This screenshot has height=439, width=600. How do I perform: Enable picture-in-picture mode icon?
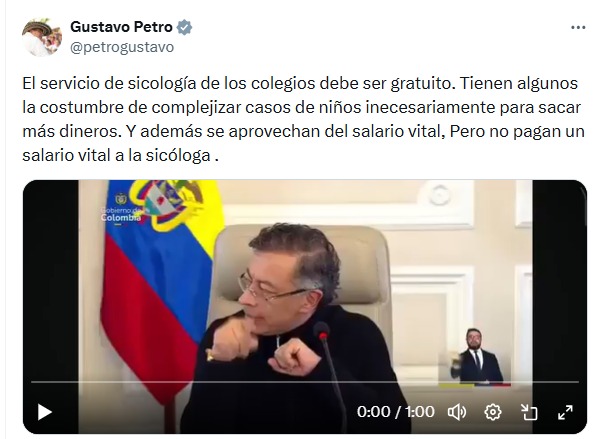[529, 412]
